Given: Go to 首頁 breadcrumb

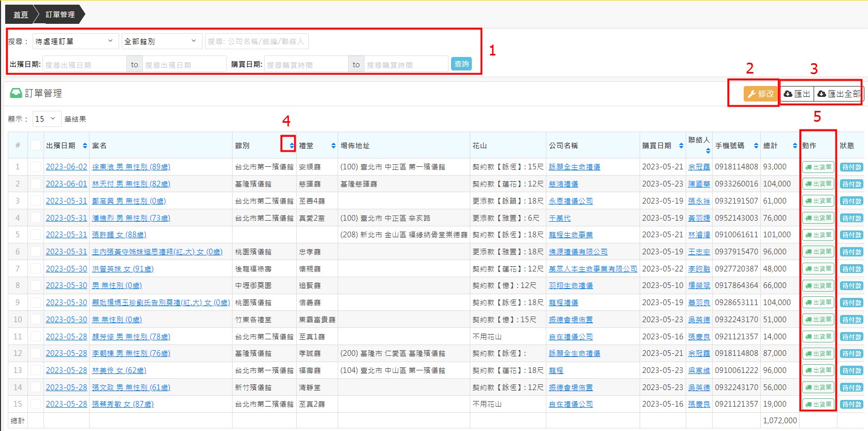Looking at the screenshot, I should point(21,15).
